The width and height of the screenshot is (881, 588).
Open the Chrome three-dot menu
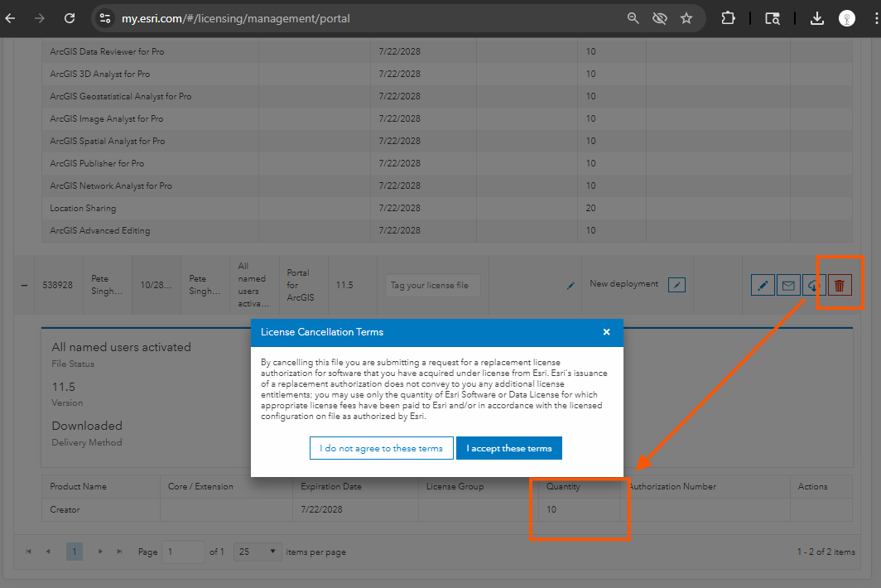click(x=872, y=18)
